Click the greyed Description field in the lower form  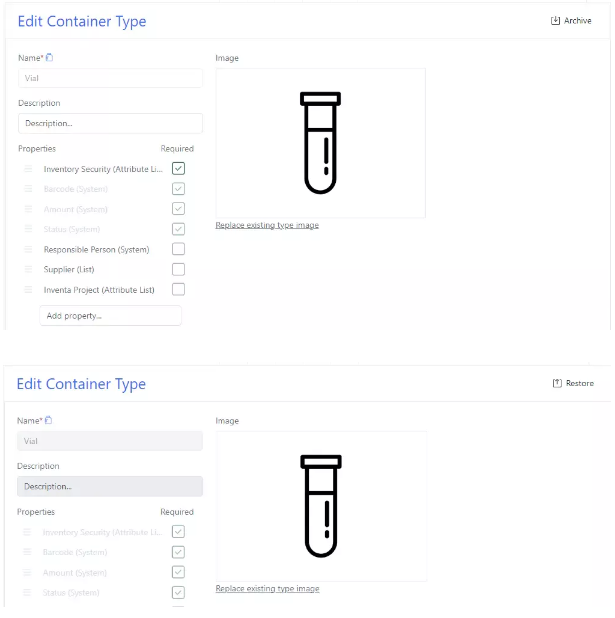point(110,487)
